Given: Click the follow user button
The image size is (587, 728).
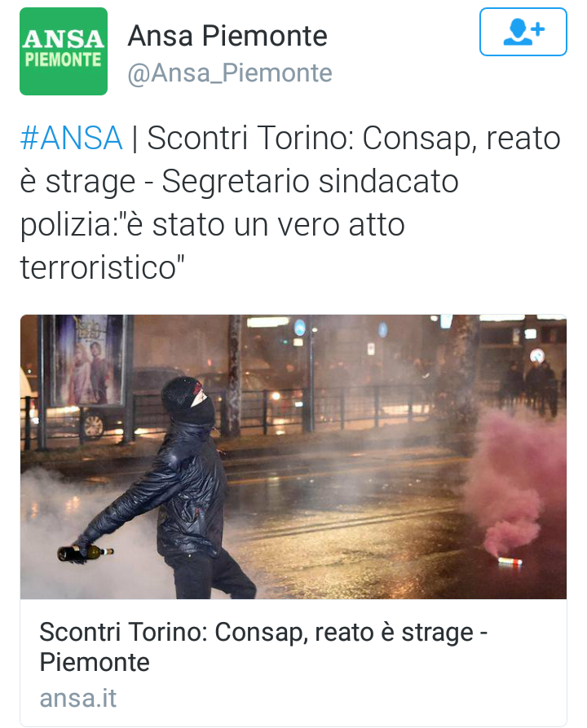Looking at the screenshot, I should click(523, 32).
